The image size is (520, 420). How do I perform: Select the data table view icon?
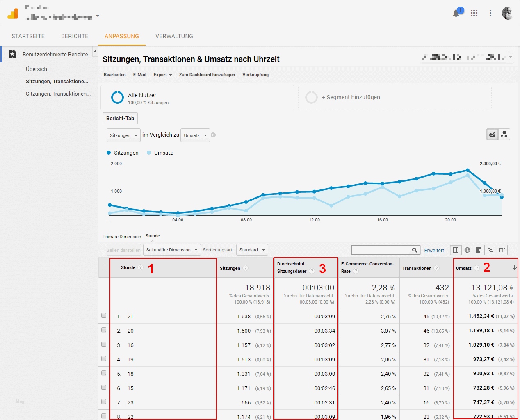[455, 250]
